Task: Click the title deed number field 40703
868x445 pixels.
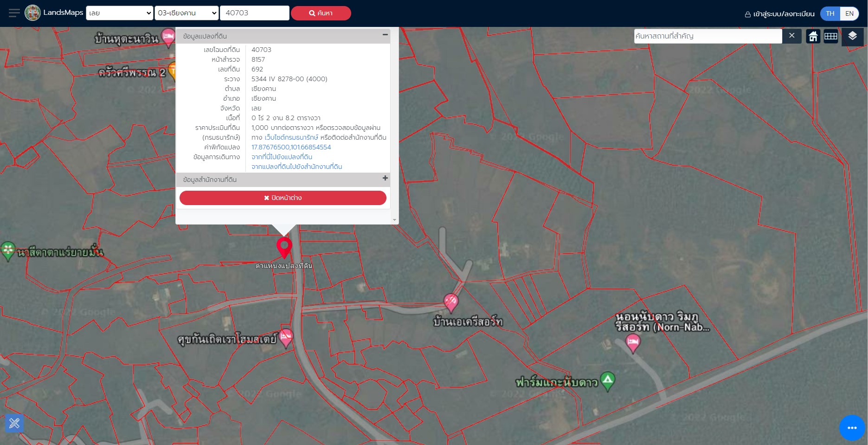Action: [255, 13]
